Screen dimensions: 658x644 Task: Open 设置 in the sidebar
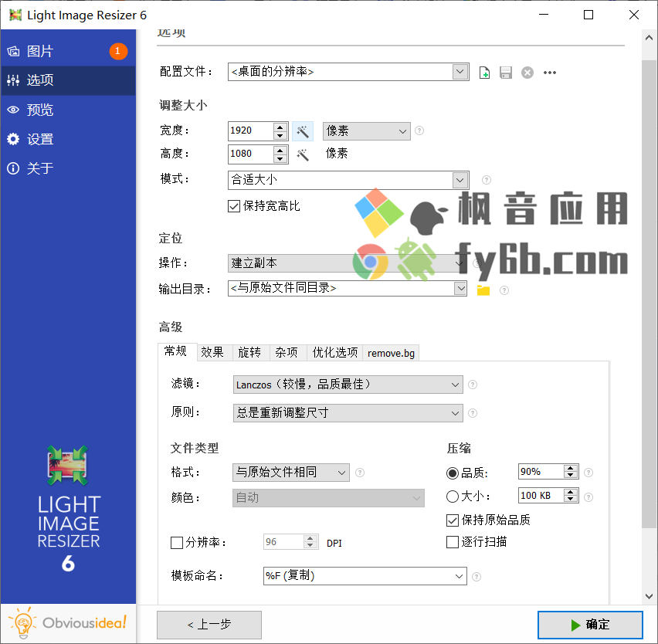pyautogui.click(x=68, y=139)
